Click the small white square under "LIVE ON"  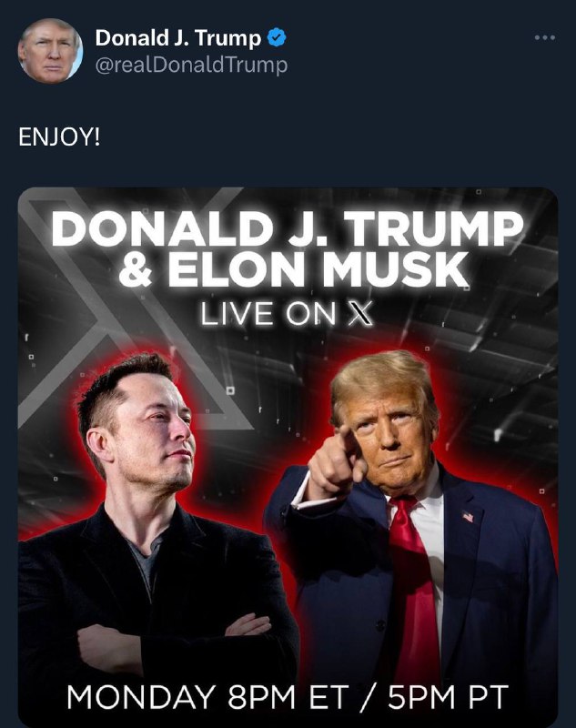click(x=230, y=390)
